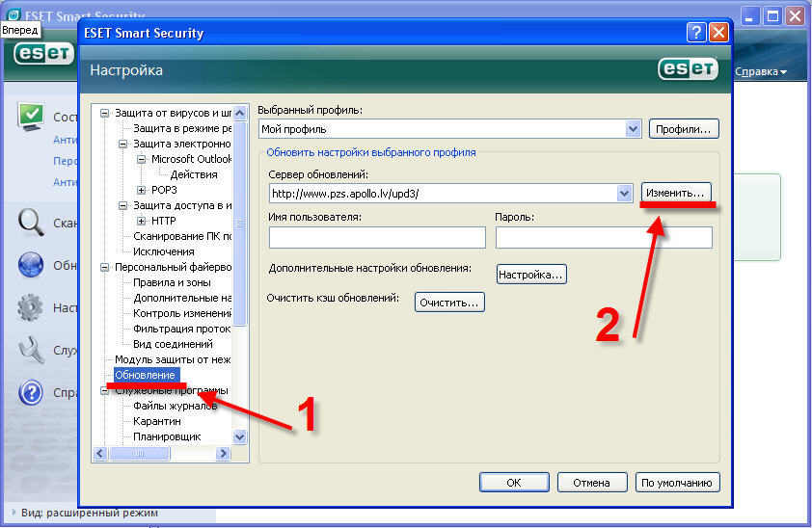Click the protection status monitor icon in main window
The width and height of the screenshot is (812, 528).
31,116
